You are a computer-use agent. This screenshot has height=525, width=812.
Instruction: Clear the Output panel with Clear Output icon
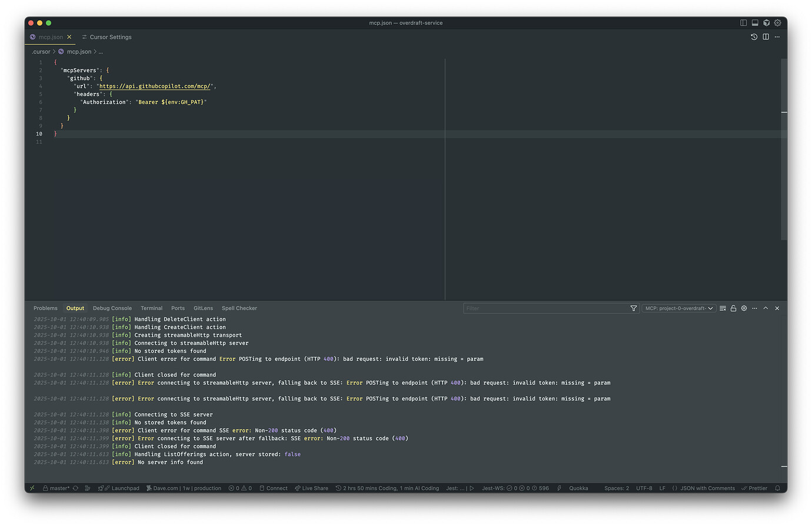click(723, 308)
